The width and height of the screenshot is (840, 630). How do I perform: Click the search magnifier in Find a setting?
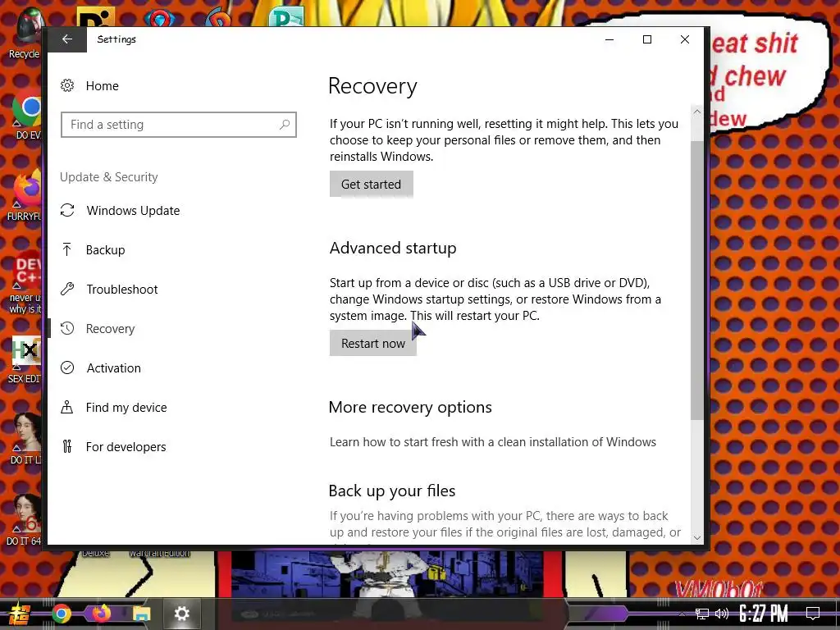click(x=285, y=125)
